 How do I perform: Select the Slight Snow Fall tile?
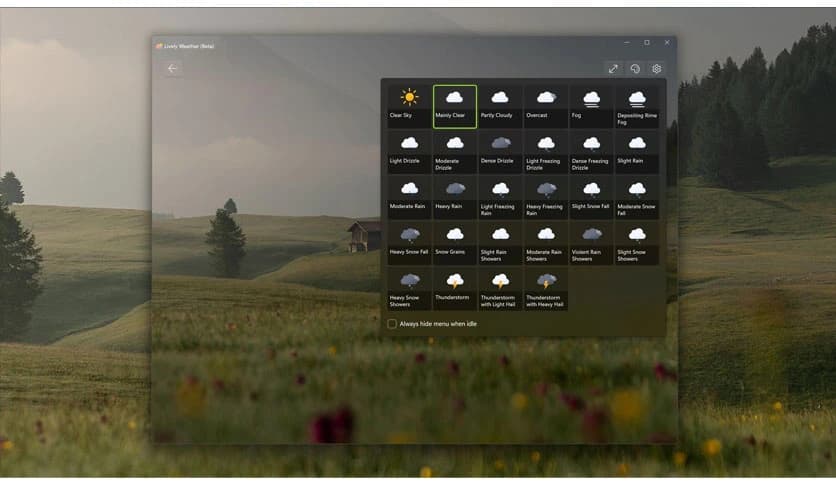(591, 198)
